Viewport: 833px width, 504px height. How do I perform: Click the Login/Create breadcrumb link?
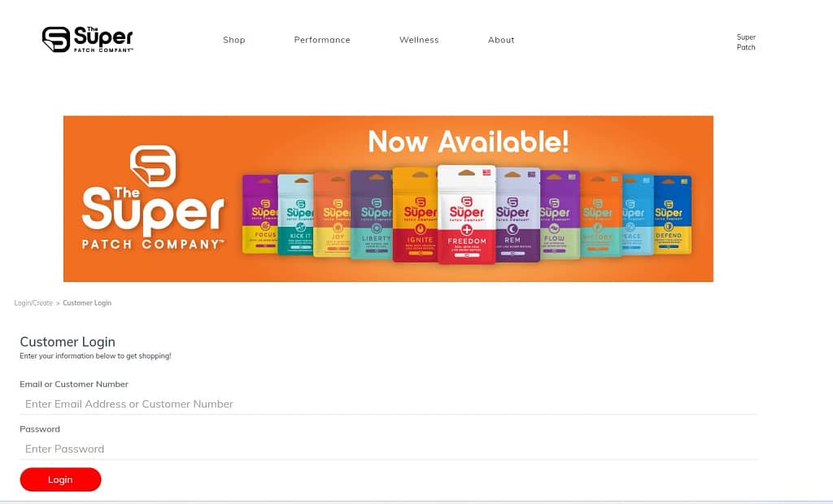pyautogui.click(x=33, y=302)
